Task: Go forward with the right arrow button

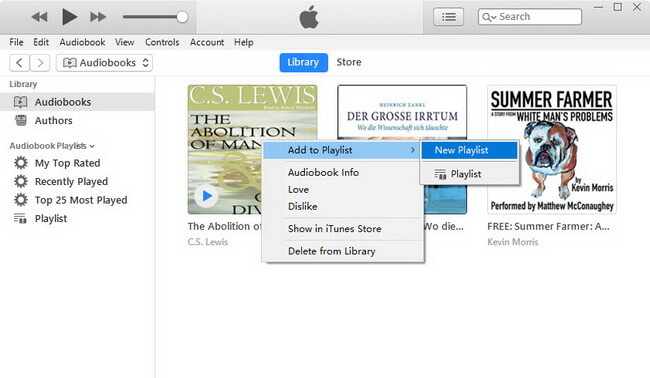Action: click(x=40, y=63)
